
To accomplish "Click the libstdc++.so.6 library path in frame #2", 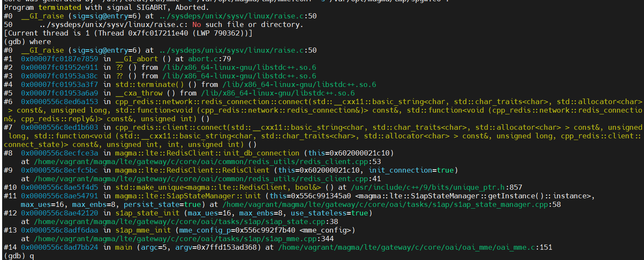I will [241, 67].
